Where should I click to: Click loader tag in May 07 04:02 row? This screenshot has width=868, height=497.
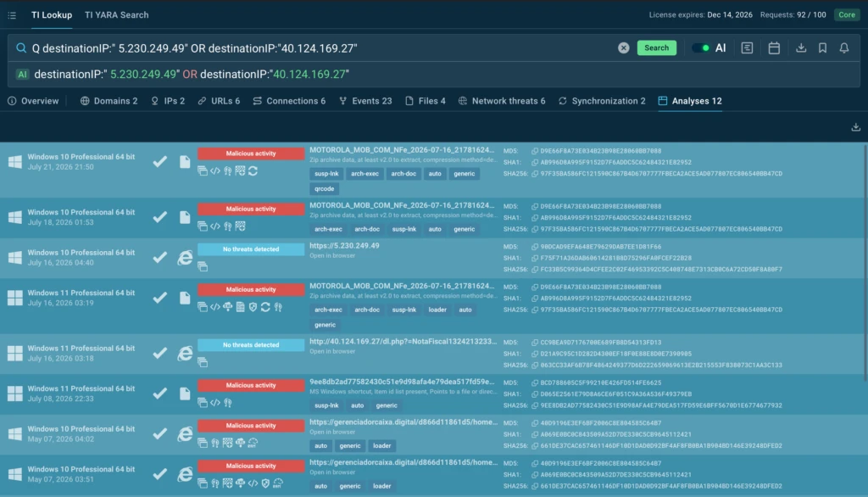382,446
